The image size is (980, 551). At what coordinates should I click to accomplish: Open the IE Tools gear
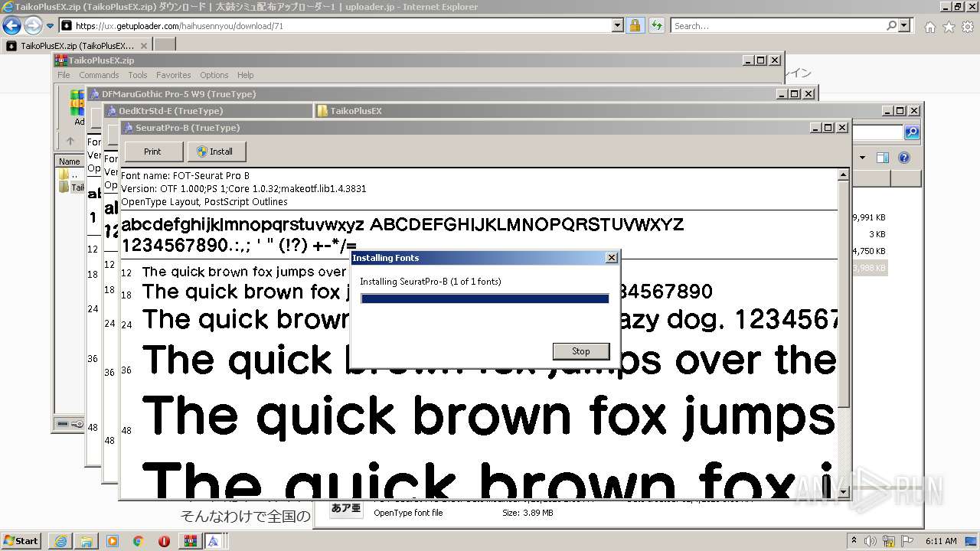click(968, 27)
